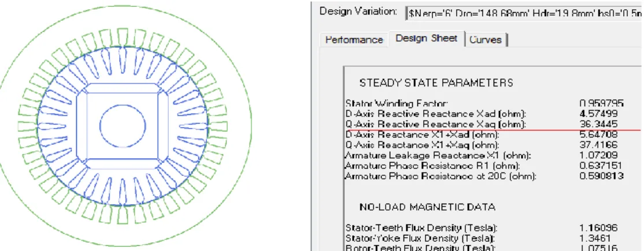Click the Xad value 4.57499
This screenshot has height=251, width=644.
click(599, 114)
